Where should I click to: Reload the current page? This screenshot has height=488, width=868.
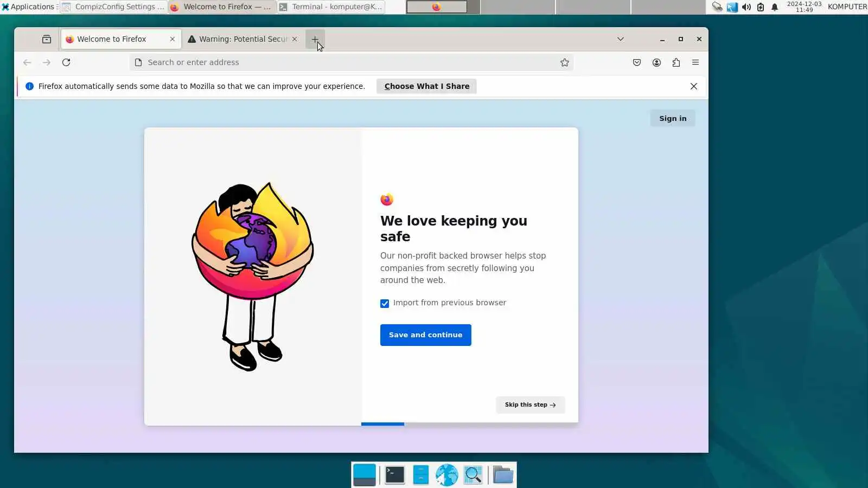coord(66,62)
